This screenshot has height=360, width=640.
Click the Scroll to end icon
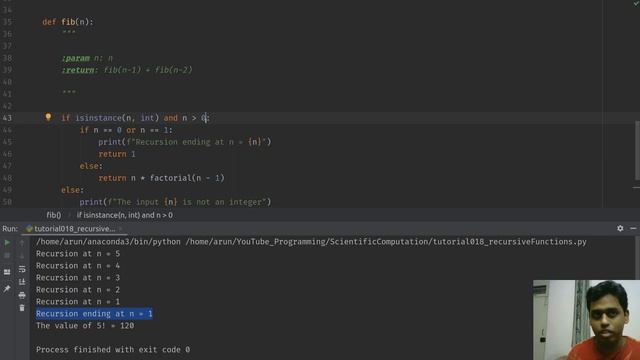22,282
